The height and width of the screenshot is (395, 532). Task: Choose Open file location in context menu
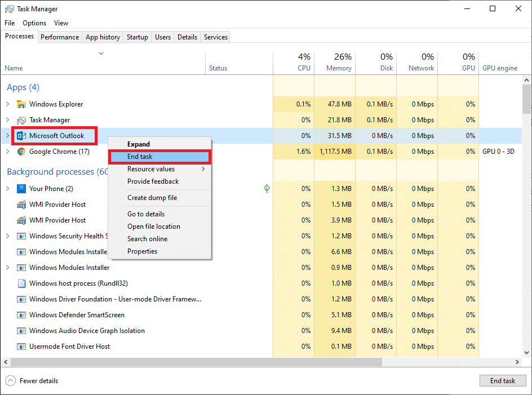[x=154, y=227]
